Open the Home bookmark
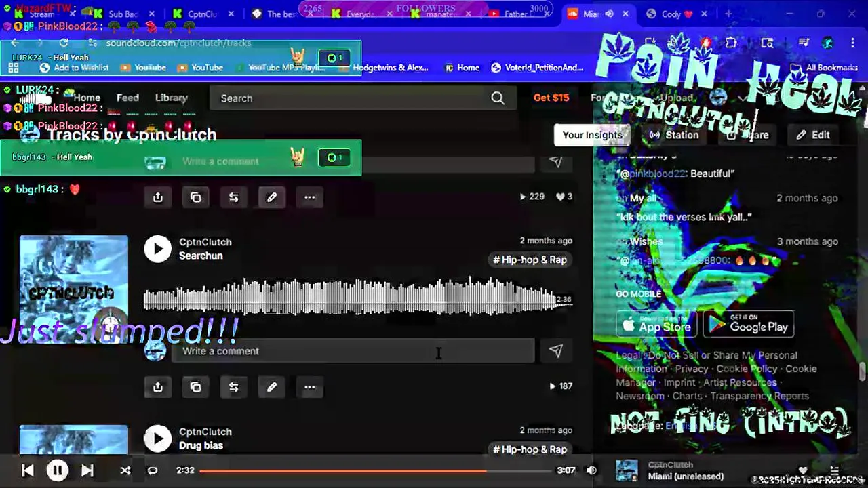 tap(462, 68)
